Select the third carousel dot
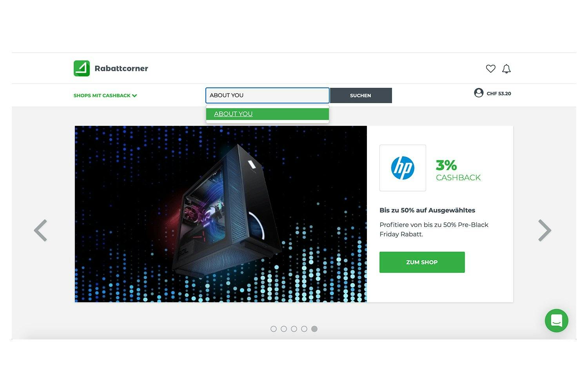 click(x=294, y=329)
